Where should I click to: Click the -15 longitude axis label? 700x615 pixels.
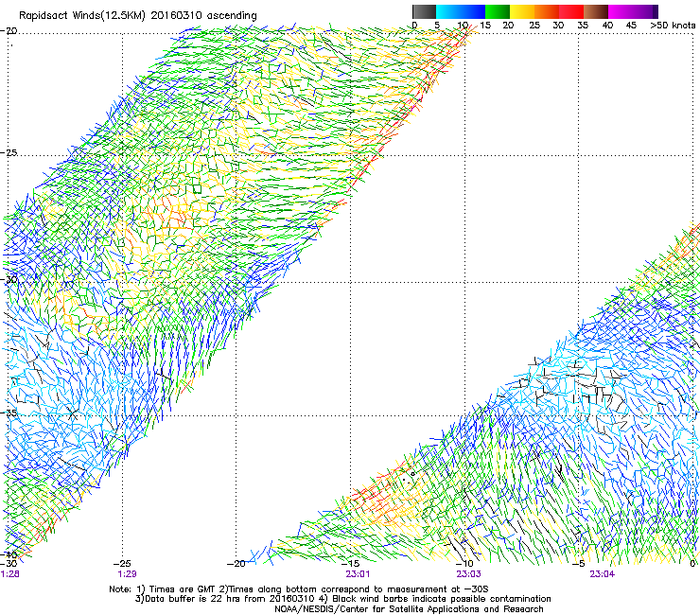coord(350,564)
